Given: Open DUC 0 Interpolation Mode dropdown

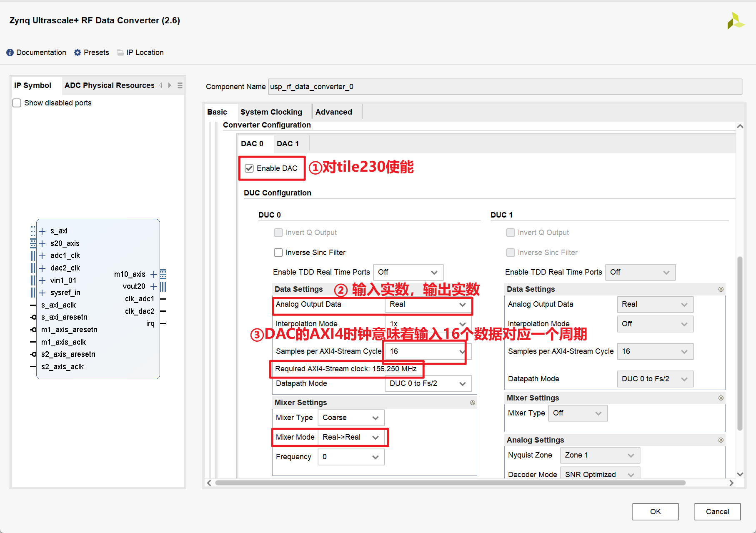Looking at the screenshot, I should point(428,324).
